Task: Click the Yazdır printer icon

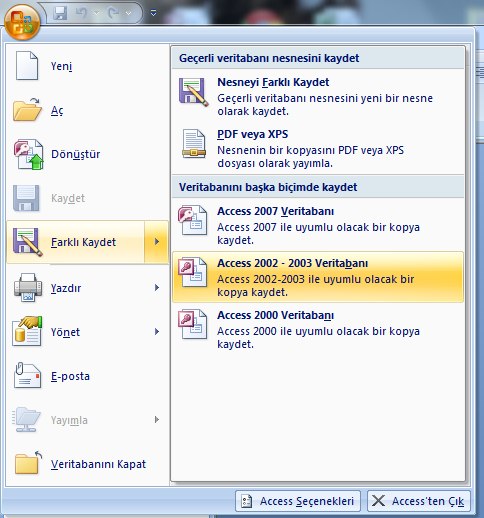Action: 28,287
